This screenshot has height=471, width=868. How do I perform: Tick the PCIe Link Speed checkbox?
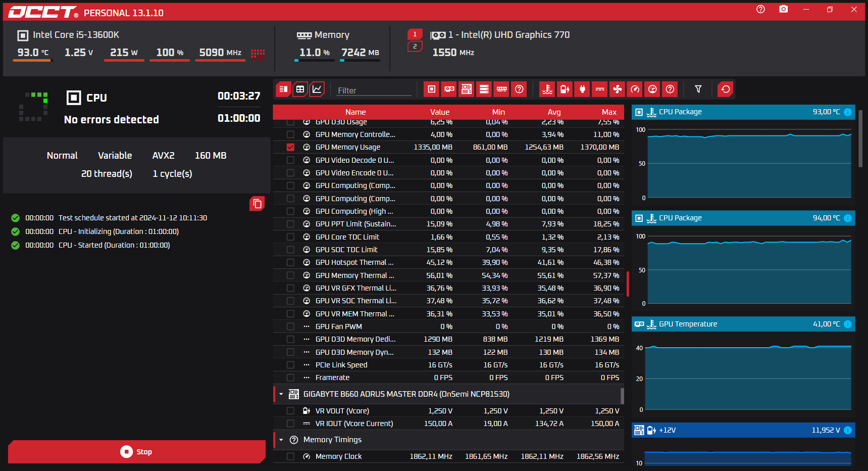pos(290,365)
